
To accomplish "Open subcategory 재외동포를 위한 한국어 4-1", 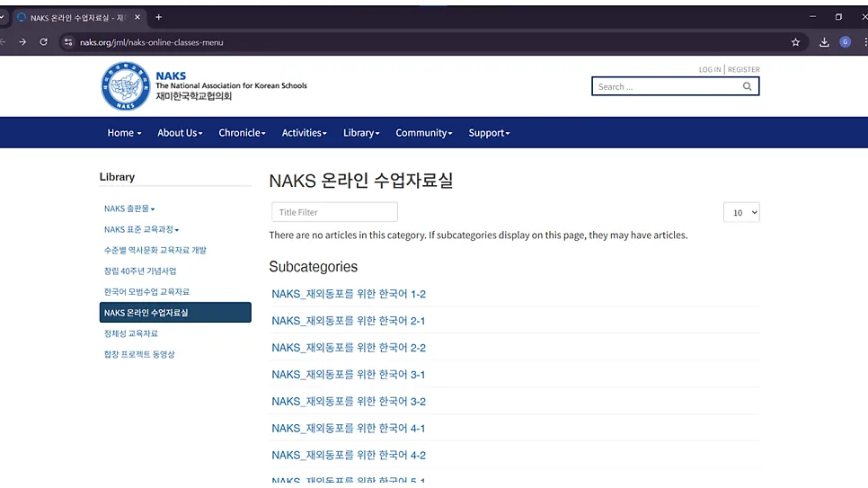I will coord(349,428).
